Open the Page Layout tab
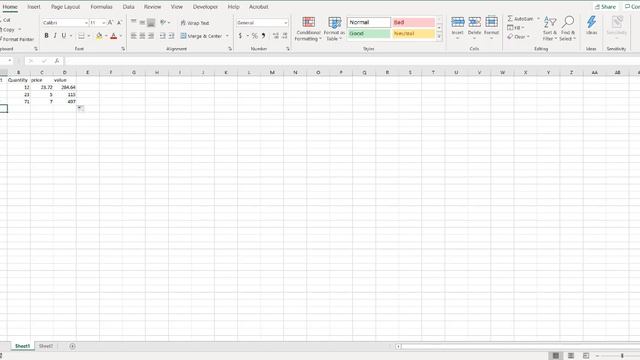This screenshot has height=360, width=640. coord(65,7)
